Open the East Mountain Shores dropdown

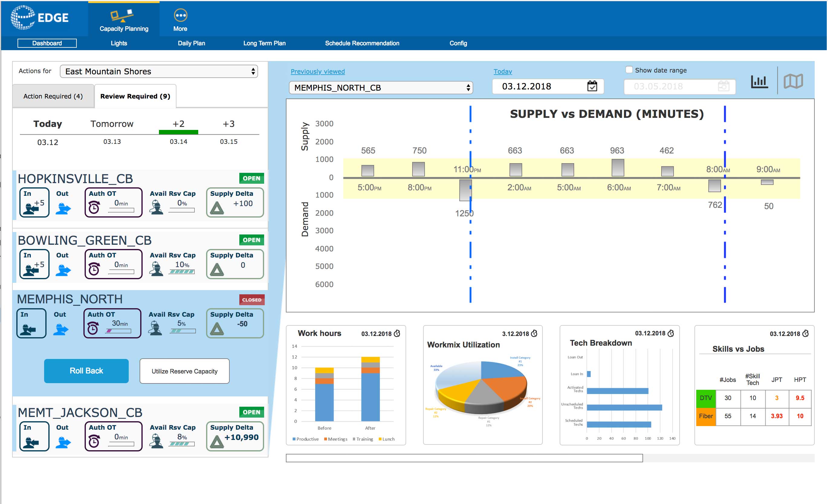pyautogui.click(x=159, y=71)
